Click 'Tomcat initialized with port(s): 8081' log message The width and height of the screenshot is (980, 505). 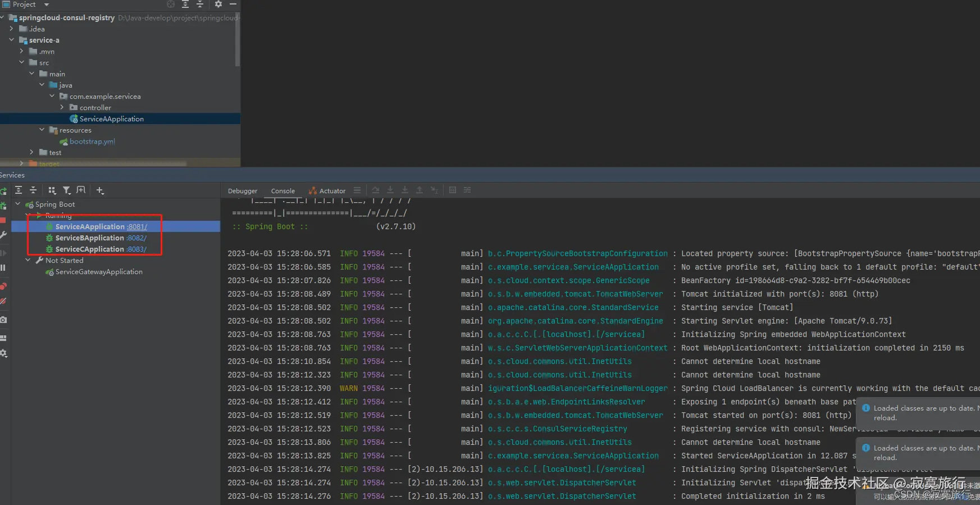[780, 294]
